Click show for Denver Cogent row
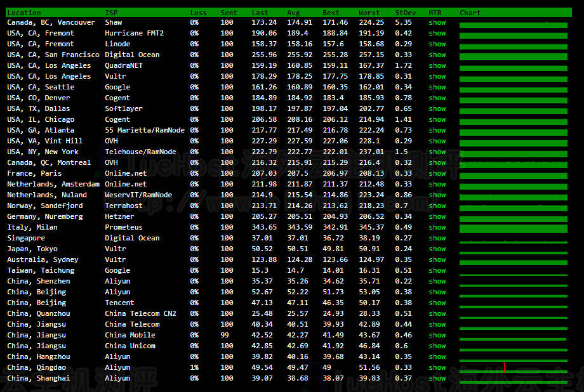This screenshot has width=584, height=392. [437, 98]
